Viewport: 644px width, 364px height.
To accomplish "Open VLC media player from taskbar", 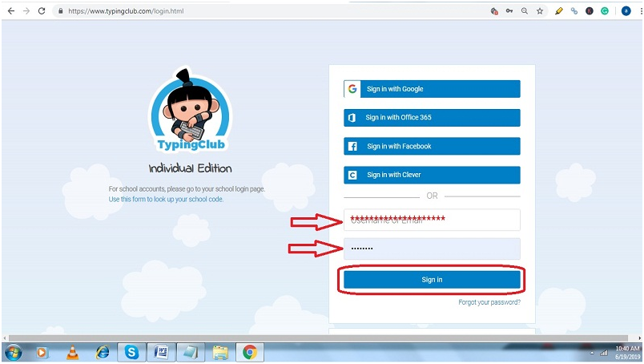I will point(73,353).
